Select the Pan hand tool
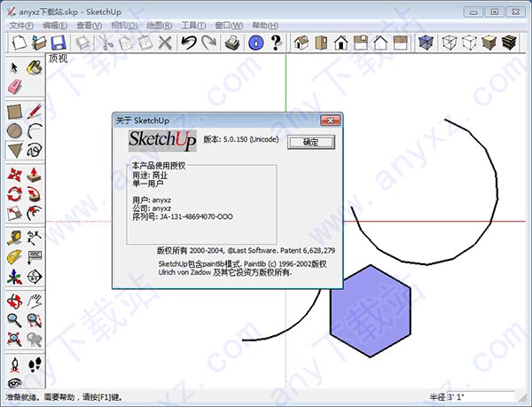The height and width of the screenshot is (407, 532). (x=35, y=301)
